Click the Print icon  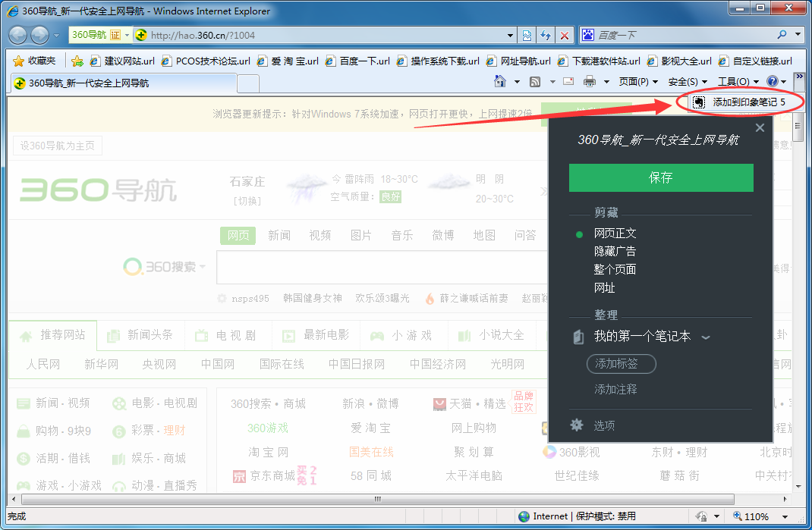click(x=590, y=81)
